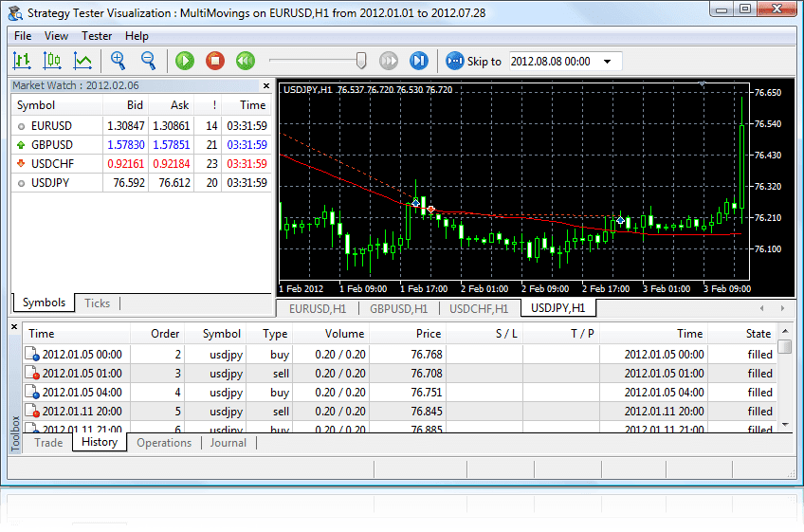Close the Market Watch panel
Screen dimensions: 804x532
pyautogui.click(x=266, y=85)
